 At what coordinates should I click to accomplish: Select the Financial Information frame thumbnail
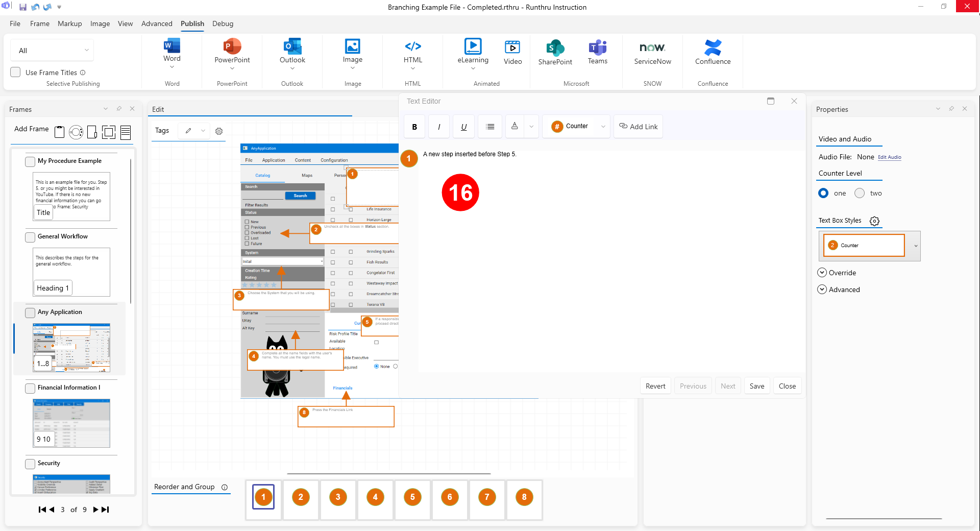coord(71,423)
